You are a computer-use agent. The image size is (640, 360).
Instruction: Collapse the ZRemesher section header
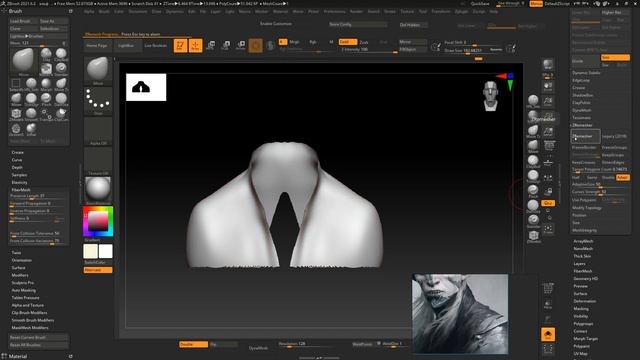(x=582, y=125)
